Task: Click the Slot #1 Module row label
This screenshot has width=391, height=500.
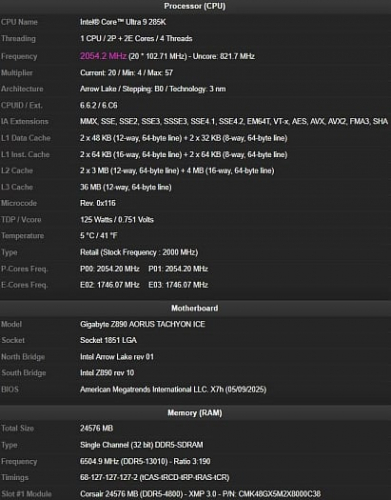Action: pyautogui.click(x=26, y=494)
